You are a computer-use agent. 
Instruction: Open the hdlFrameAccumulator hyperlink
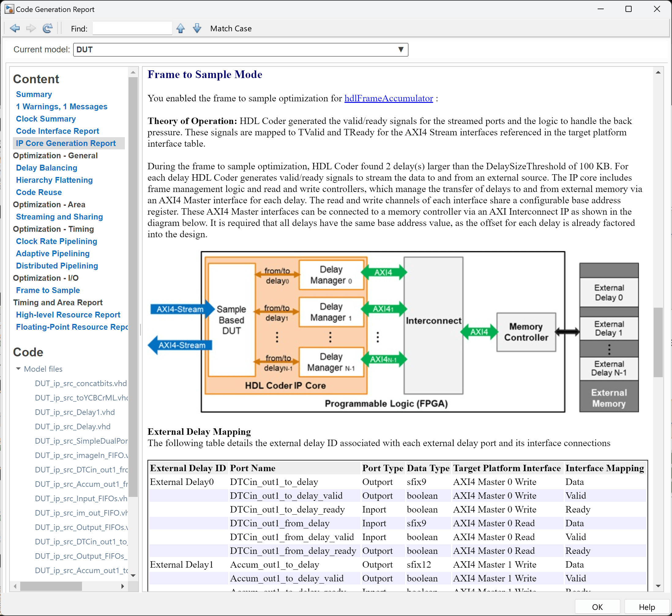388,98
